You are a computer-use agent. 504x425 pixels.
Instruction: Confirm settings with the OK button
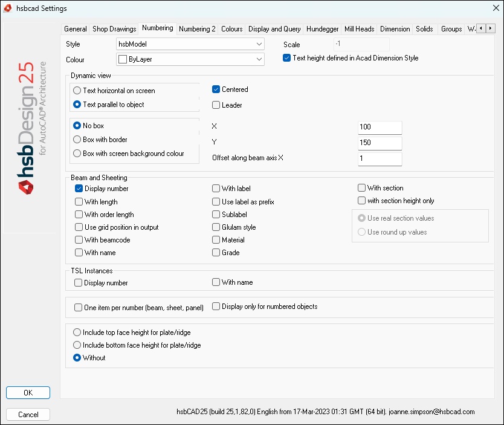click(x=28, y=392)
